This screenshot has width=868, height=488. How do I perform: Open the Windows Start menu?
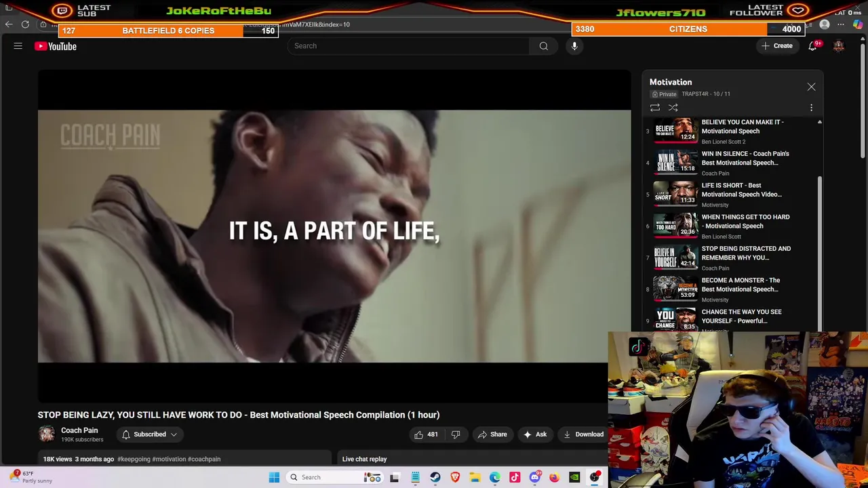click(274, 477)
